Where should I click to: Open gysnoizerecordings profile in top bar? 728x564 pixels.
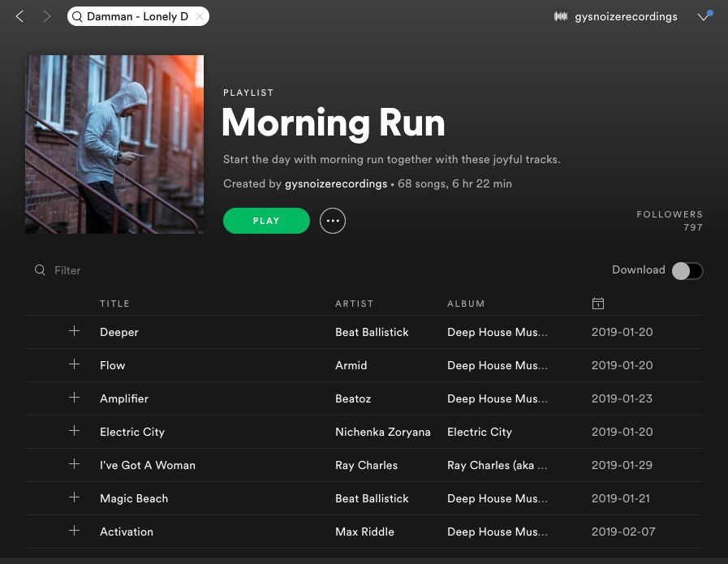615,16
